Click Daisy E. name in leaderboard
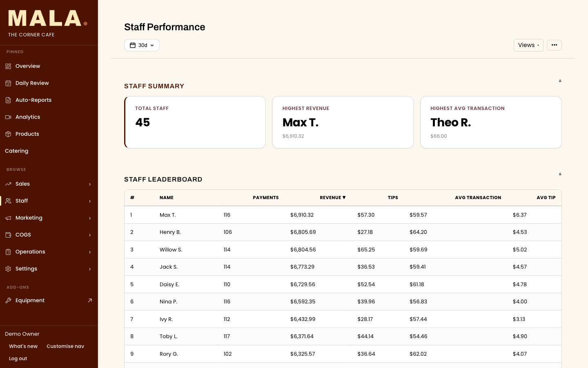This screenshot has height=368, width=588. coord(169,285)
